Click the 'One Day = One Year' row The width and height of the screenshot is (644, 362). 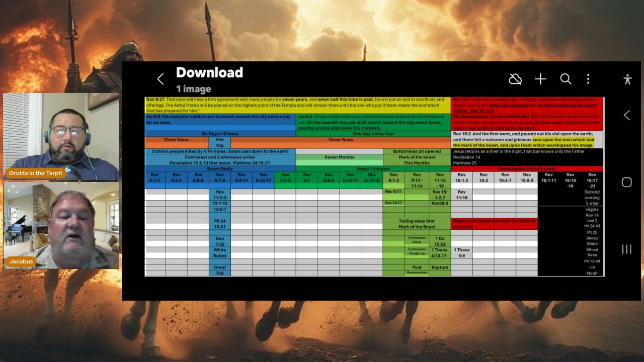coord(373,134)
